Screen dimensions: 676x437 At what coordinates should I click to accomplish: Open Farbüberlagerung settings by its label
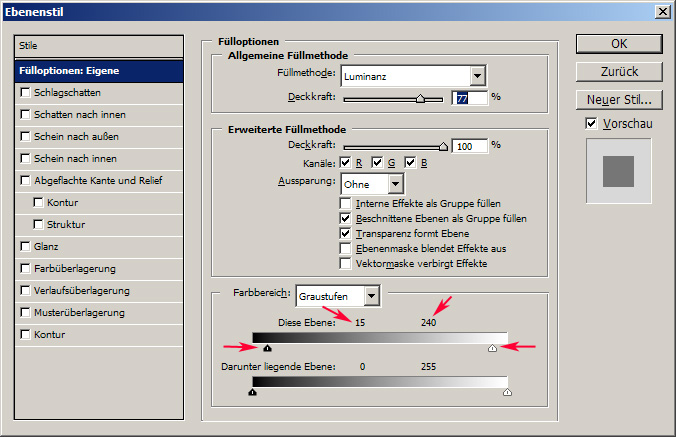point(75,269)
